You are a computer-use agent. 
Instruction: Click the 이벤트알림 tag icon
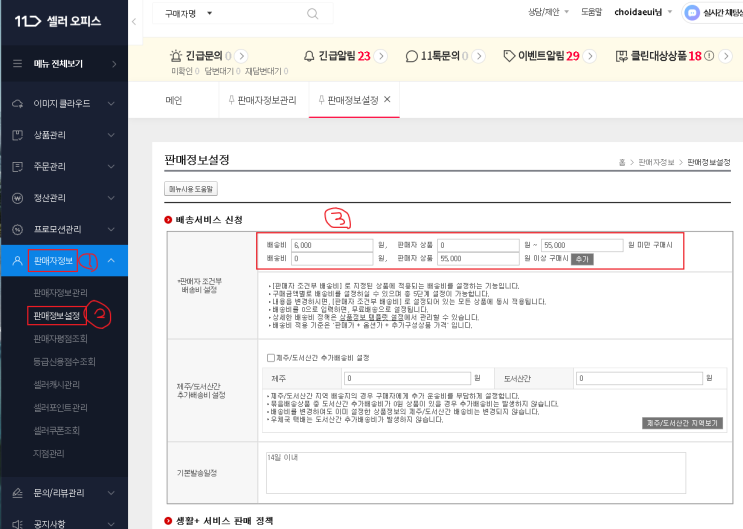[x=509, y=56]
